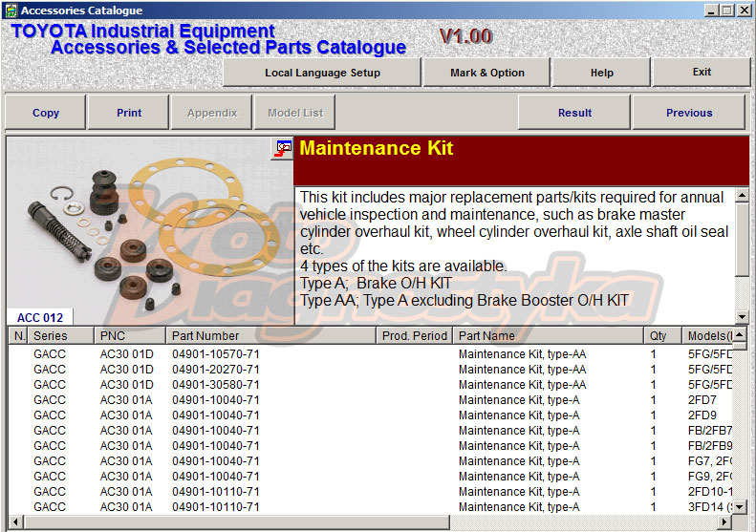Click the Maintenance Kit product photo
756x532 pixels.
click(150, 230)
